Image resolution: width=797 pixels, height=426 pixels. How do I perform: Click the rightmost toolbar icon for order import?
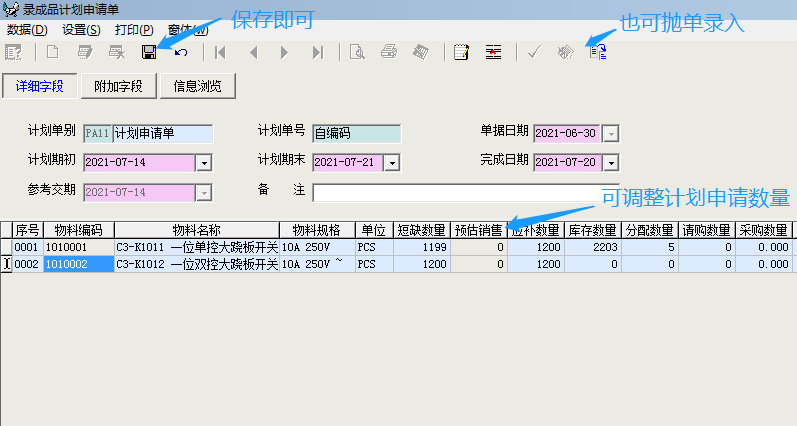pyautogui.click(x=598, y=52)
